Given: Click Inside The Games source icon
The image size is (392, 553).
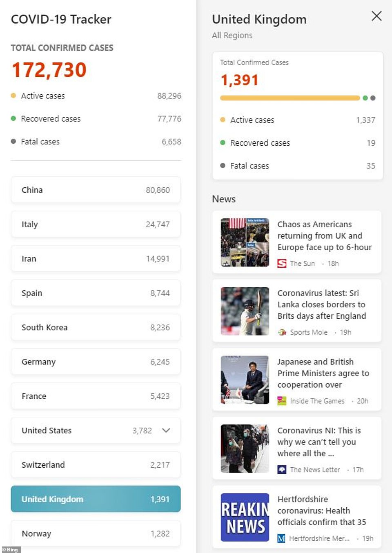Looking at the screenshot, I should pos(282,401).
